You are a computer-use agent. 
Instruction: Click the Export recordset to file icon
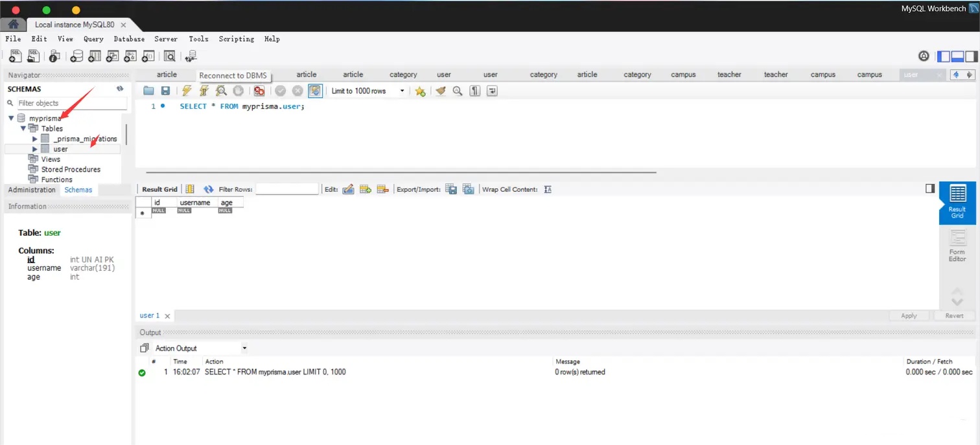tap(452, 189)
